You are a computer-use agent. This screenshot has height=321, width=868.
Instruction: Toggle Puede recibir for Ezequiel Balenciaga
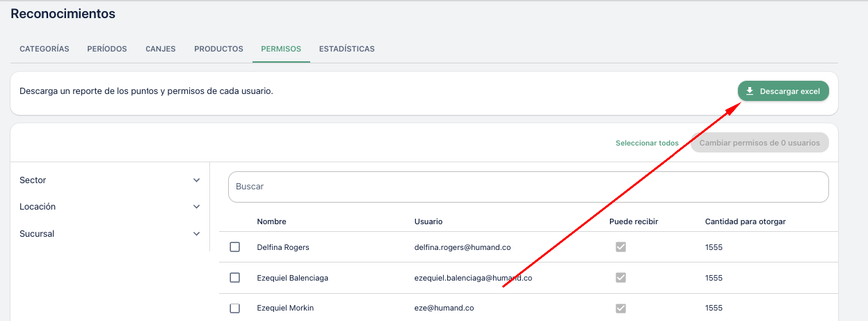pos(620,278)
